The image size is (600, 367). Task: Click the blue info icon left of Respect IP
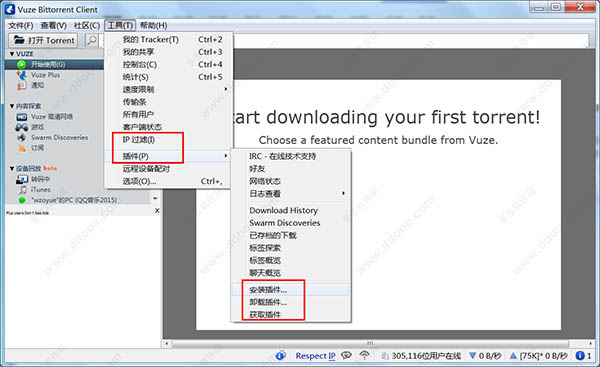pos(280,356)
